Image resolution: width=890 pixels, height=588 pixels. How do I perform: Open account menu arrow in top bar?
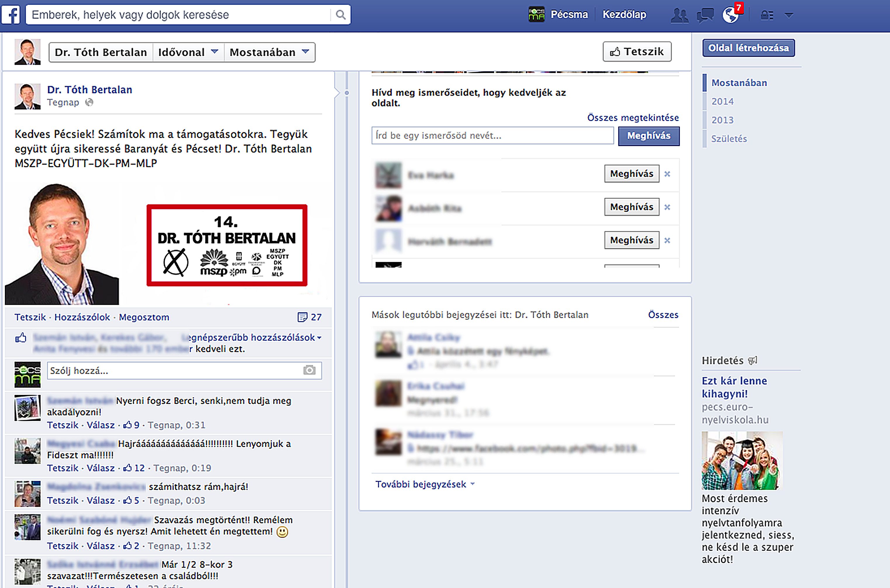click(x=789, y=15)
